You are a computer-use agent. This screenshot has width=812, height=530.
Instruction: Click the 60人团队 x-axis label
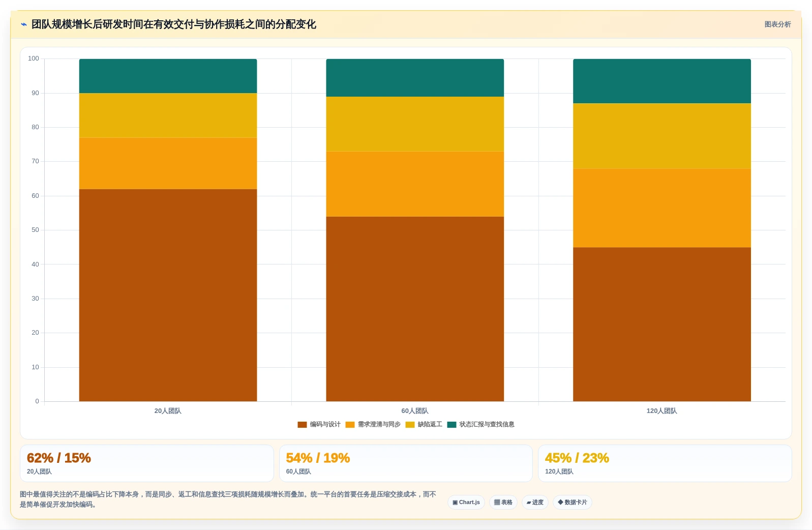point(415,411)
